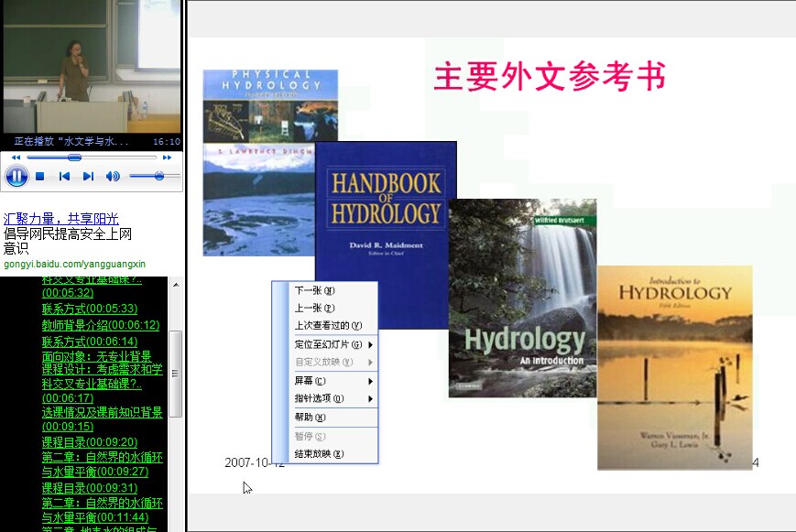This screenshot has height=532, width=796.
Task: Click the lecturer video preview
Action: [x=92, y=66]
